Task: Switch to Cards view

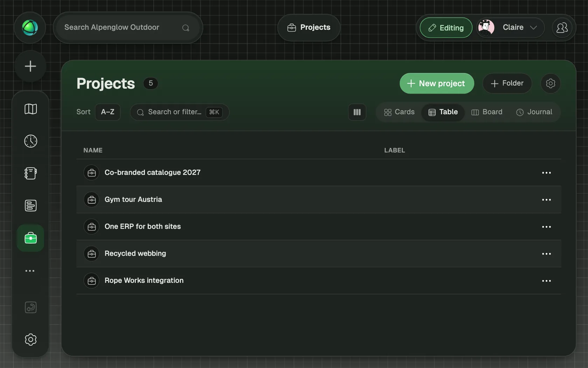Action: [x=399, y=112]
